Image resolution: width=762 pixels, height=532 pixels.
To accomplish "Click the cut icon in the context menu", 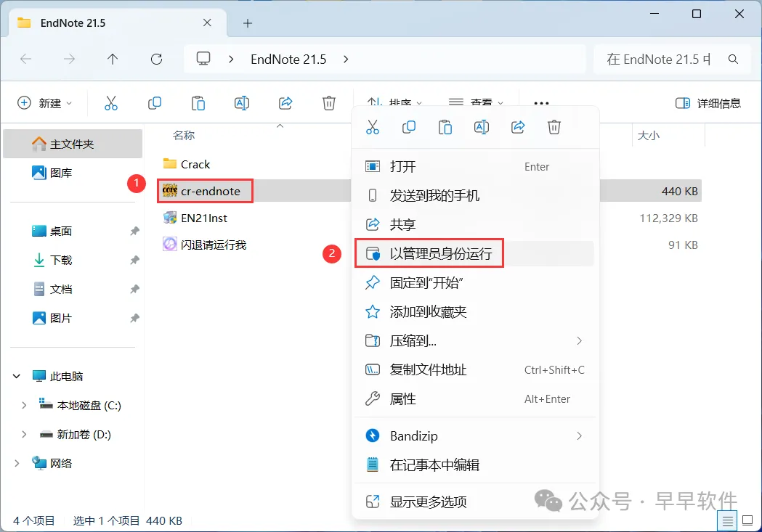I will point(372,127).
